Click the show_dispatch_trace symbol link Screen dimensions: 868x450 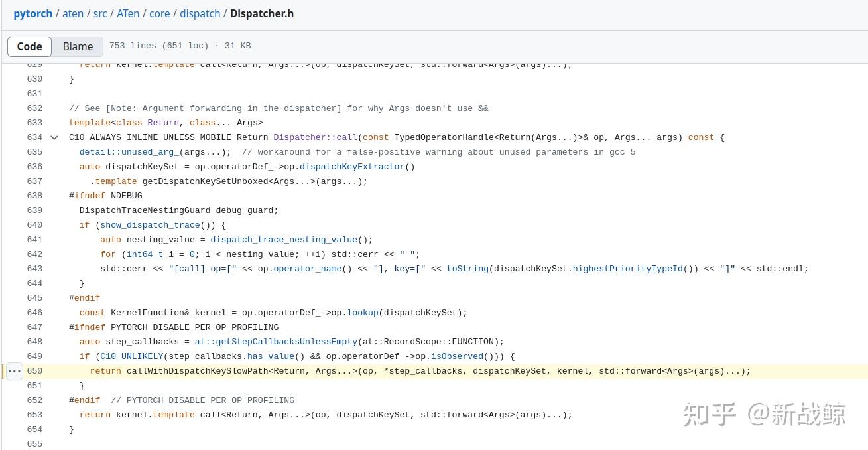[x=150, y=225]
